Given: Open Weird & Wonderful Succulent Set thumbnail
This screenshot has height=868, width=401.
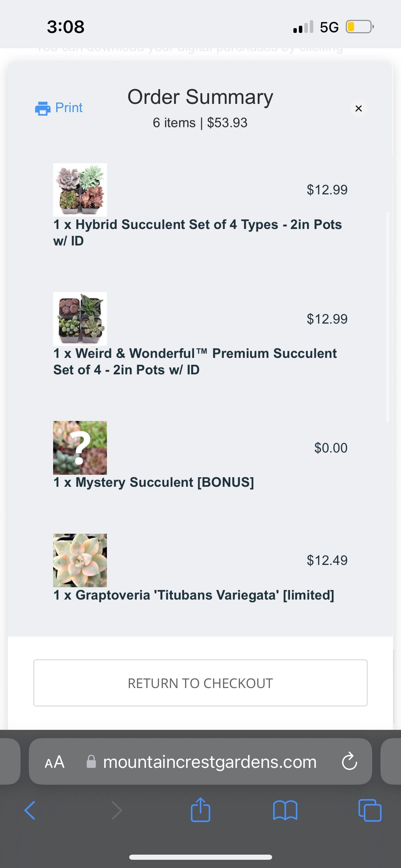Looking at the screenshot, I should point(80,319).
